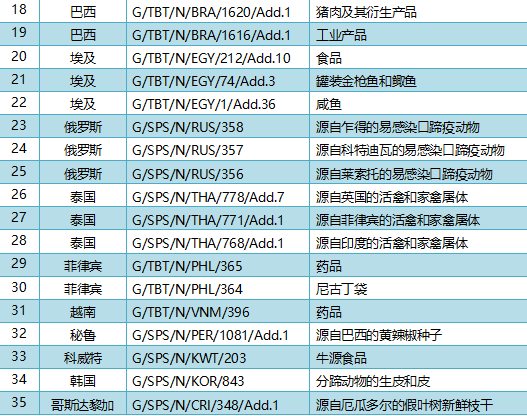Select notification G/SPS/N/RUS/357

tap(188, 150)
